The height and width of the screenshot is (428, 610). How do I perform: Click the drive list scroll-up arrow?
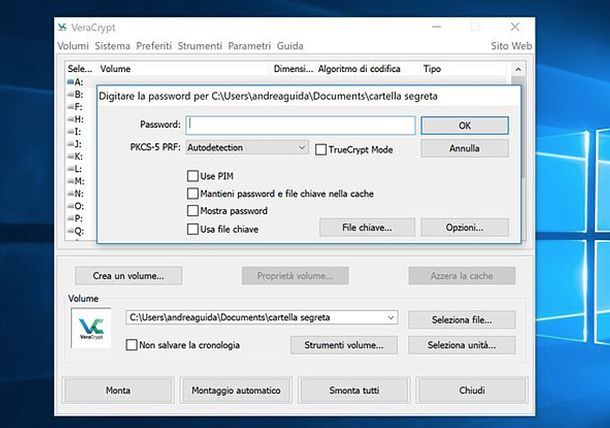[518, 69]
